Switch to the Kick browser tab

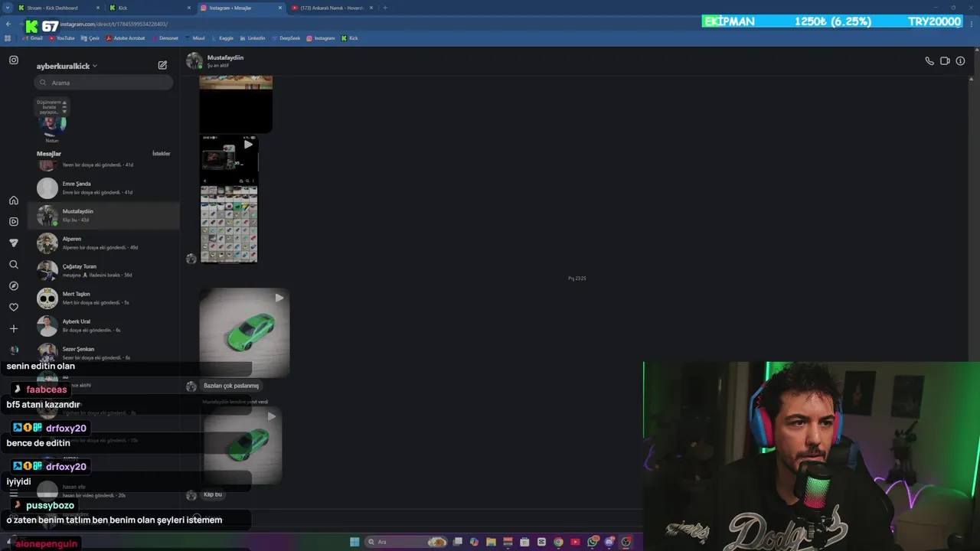point(149,8)
